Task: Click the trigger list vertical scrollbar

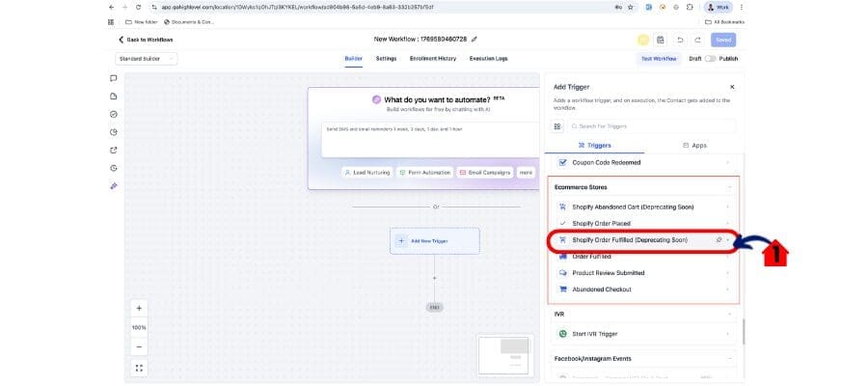Action: coord(743,331)
